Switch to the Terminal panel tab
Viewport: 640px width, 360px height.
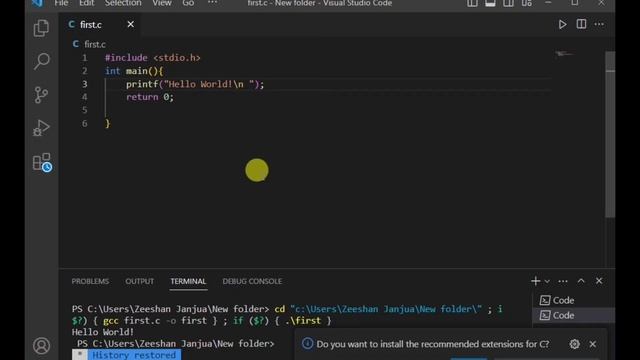[x=188, y=281]
